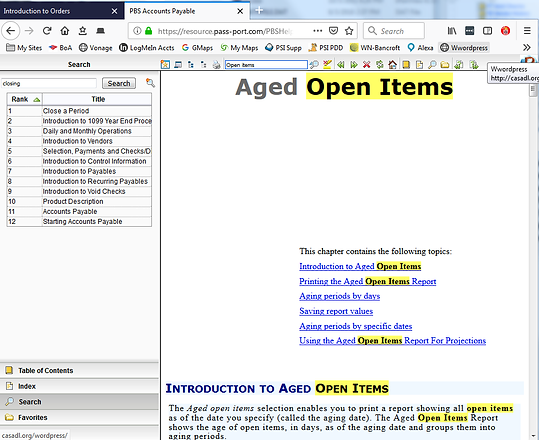
Task: Open page actions three-dot menu in address bar
Action: pos(318,31)
